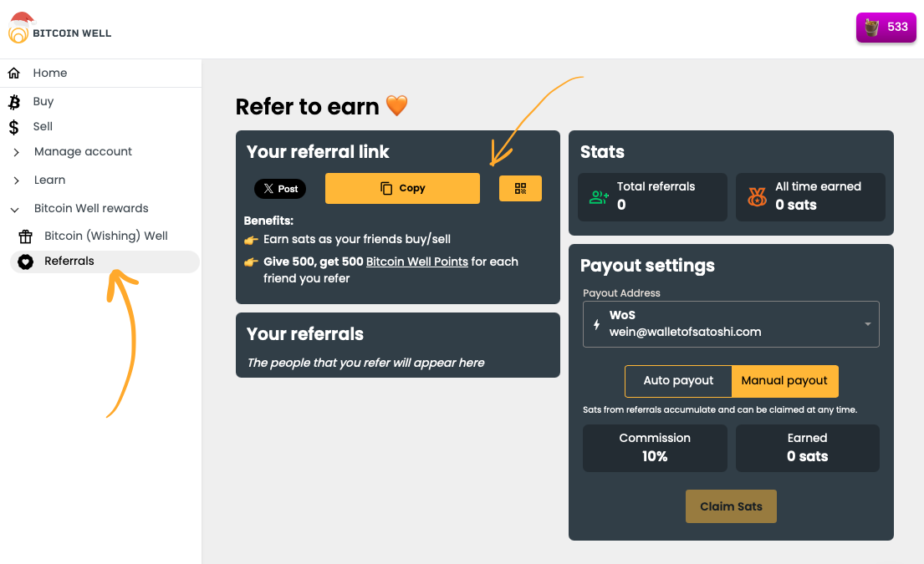Copy the referral link

click(x=402, y=189)
